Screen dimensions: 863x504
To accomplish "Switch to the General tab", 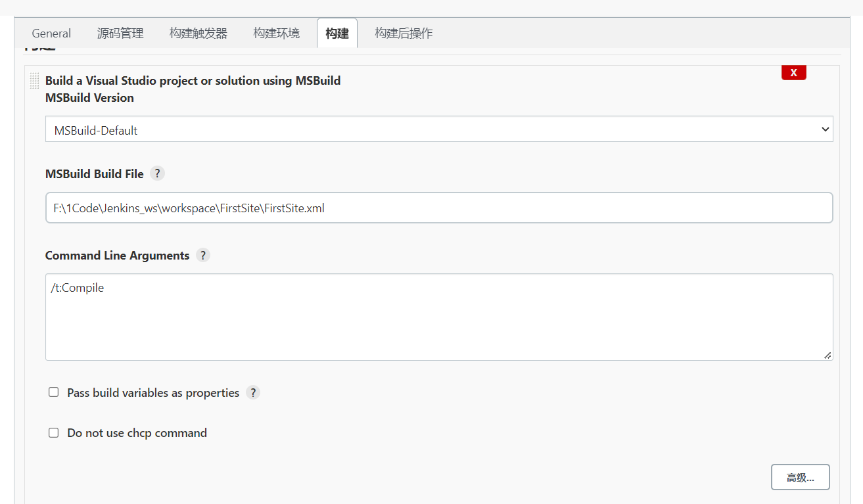I will [x=51, y=34].
